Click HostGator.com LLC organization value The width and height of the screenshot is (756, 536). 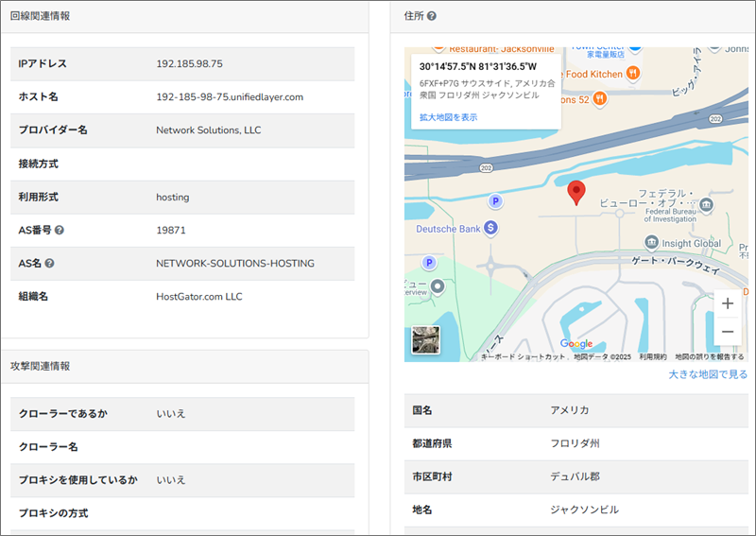199,297
